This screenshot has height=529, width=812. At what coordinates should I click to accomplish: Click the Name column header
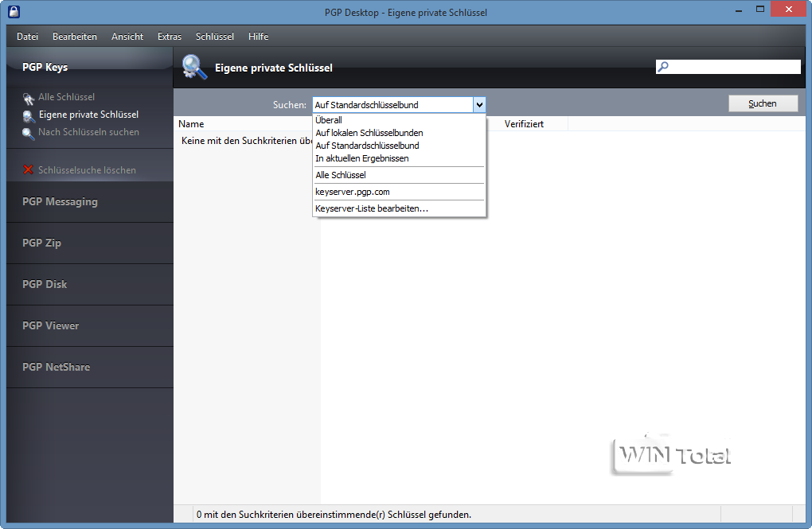pos(191,124)
